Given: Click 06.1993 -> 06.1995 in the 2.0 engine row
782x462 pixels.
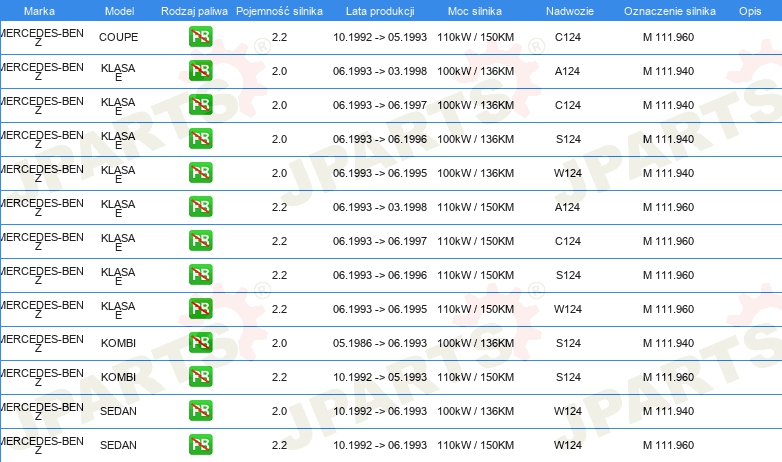Looking at the screenshot, I should (x=380, y=173).
